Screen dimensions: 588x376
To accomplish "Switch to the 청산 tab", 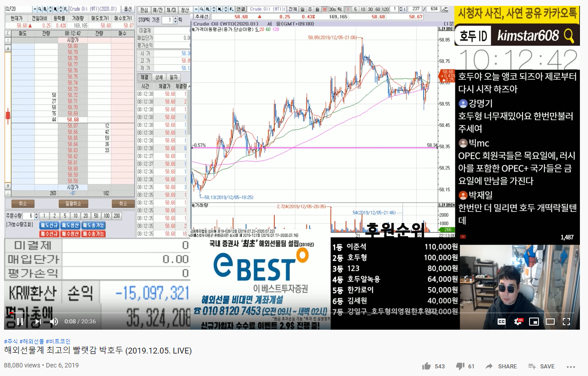I will (184, 10).
